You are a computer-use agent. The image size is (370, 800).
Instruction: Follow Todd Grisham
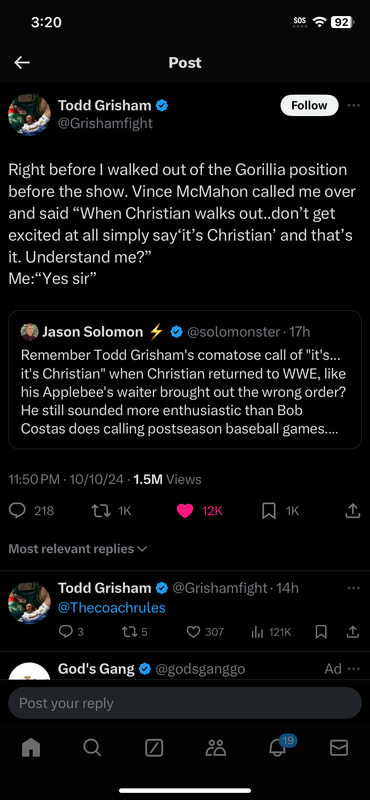point(309,105)
